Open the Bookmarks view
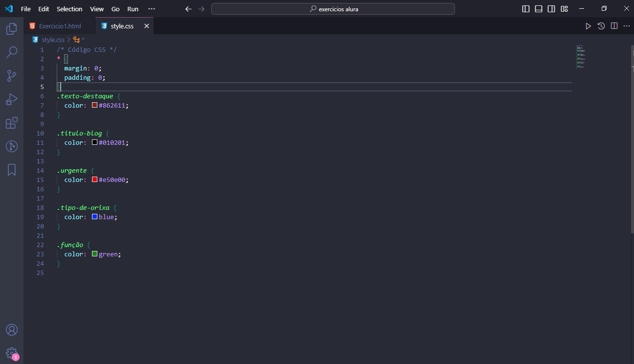This screenshot has height=364, width=634. (12, 170)
